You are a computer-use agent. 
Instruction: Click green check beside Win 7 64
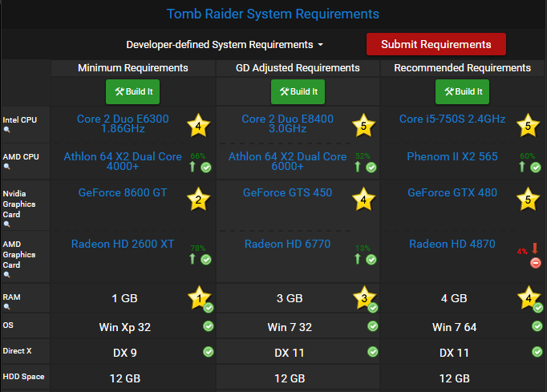tap(537, 326)
